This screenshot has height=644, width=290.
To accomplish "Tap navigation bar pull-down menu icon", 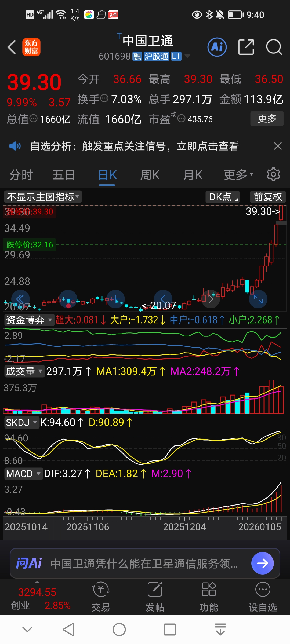I will coord(220,630).
